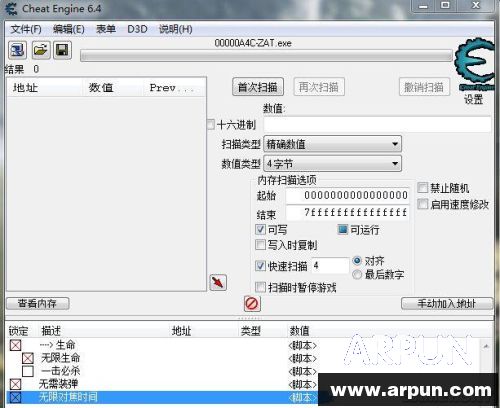Click 查看内存 memory view button

coord(38,303)
